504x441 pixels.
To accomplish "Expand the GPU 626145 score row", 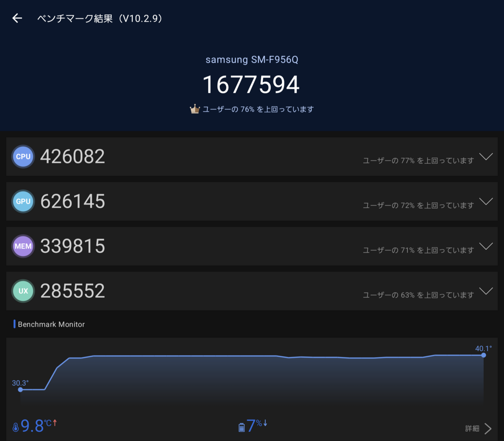I will pyautogui.click(x=252, y=202).
